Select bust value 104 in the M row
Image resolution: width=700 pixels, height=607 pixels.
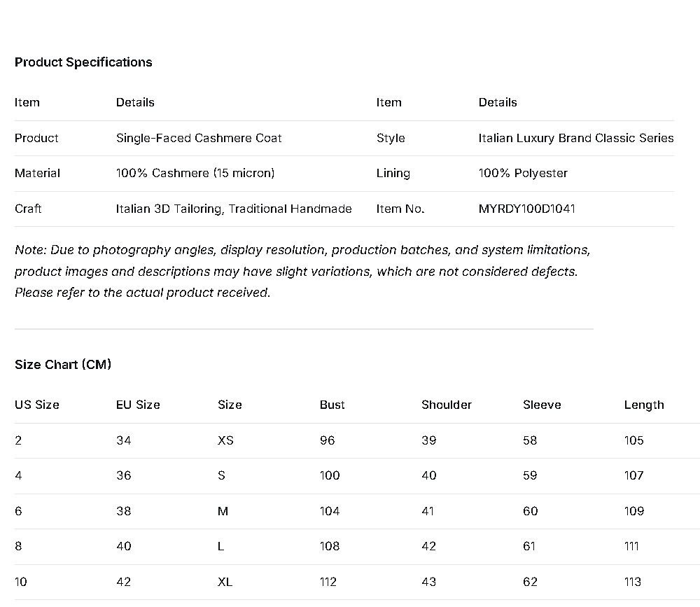(x=330, y=511)
